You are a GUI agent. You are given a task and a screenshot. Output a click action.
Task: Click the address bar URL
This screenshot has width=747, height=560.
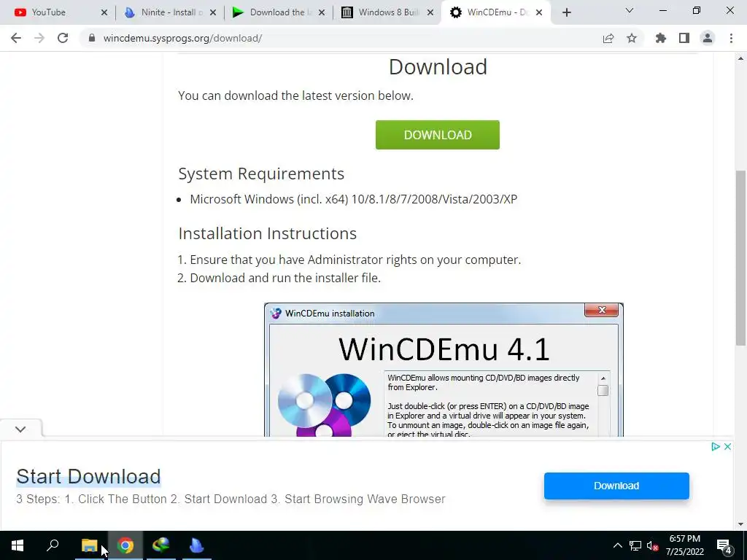tap(182, 38)
